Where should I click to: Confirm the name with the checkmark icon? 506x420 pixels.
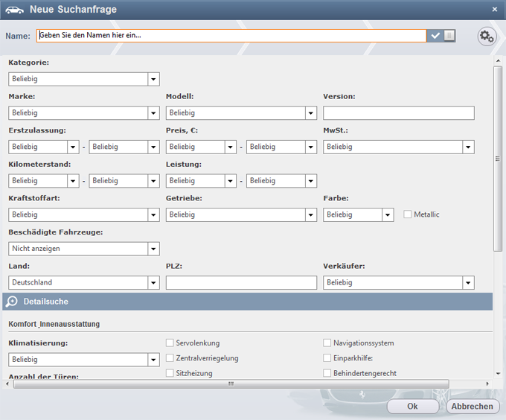click(435, 36)
